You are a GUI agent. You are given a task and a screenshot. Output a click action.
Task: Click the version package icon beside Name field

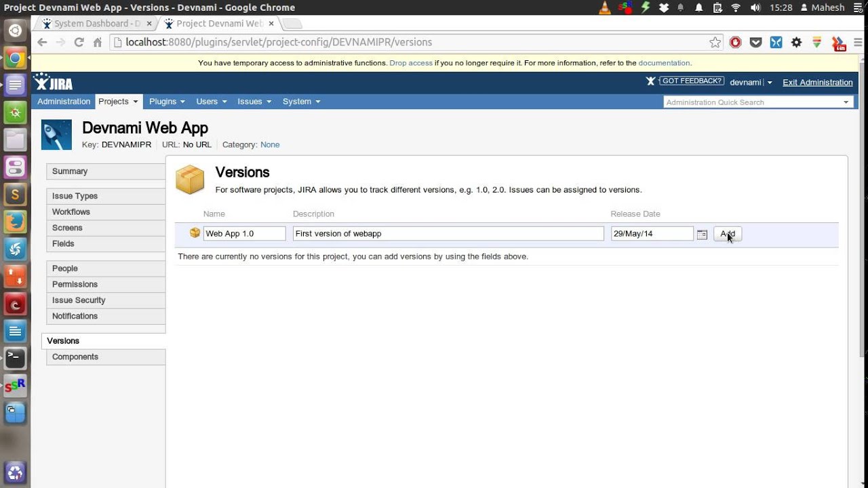pos(195,232)
